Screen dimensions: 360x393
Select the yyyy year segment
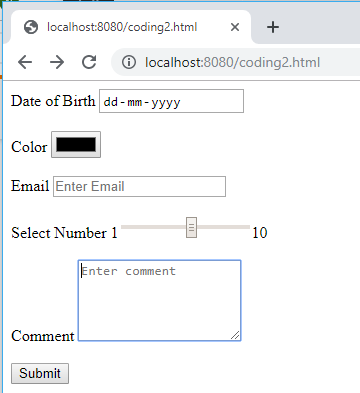(x=166, y=102)
